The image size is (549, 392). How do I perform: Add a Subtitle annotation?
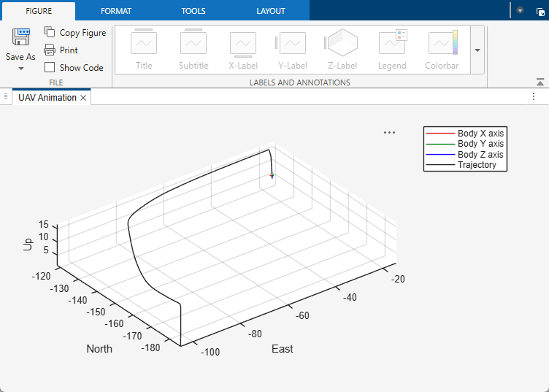click(x=193, y=50)
